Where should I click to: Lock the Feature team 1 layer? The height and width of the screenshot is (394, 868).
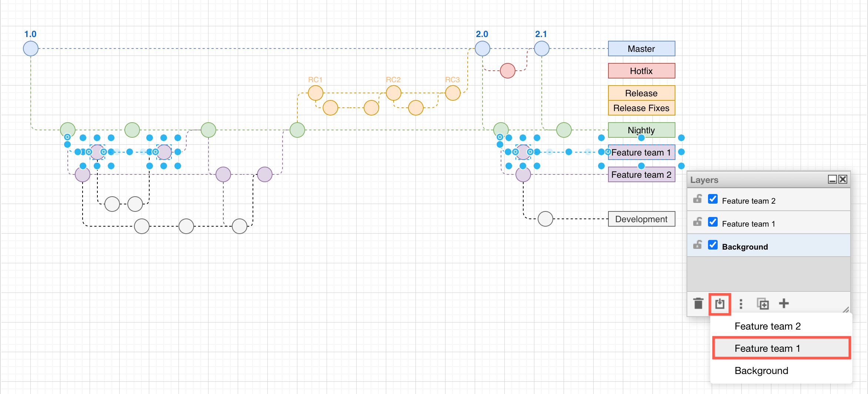(697, 222)
